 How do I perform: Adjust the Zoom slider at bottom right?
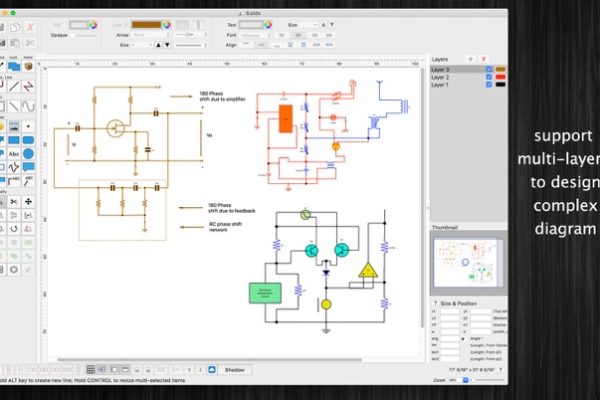(x=487, y=380)
